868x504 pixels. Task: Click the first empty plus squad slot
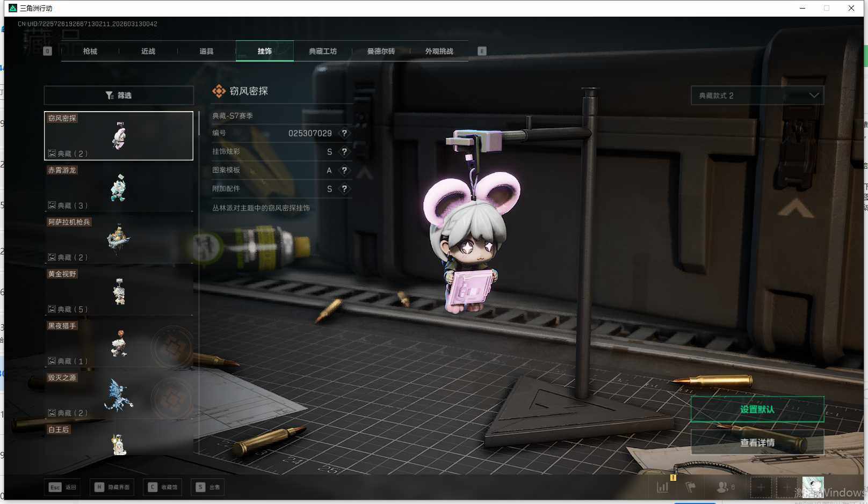point(761,487)
